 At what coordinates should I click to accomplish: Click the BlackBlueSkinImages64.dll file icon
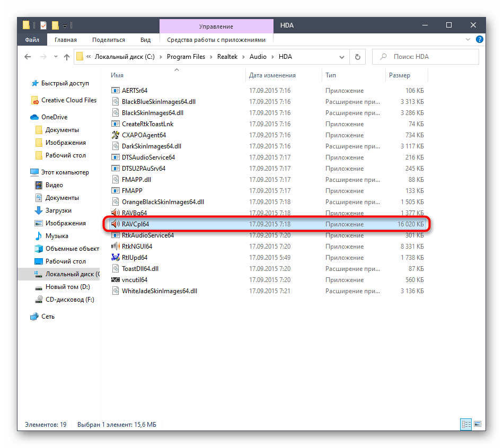point(115,102)
